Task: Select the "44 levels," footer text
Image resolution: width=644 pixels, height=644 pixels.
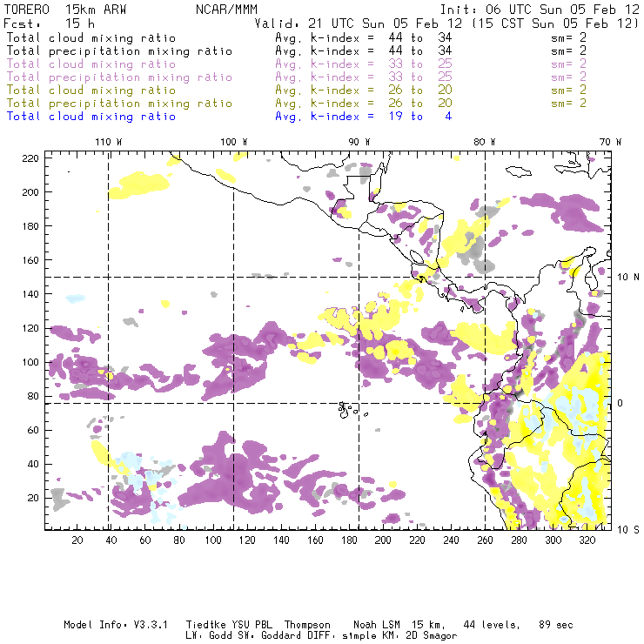Action: (x=492, y=625)
